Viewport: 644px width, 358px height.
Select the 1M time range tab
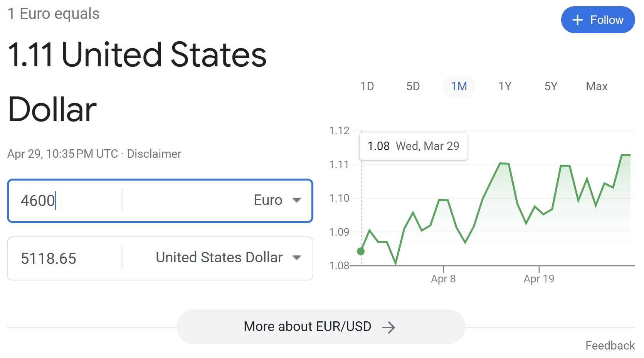(x=459, y=86)
